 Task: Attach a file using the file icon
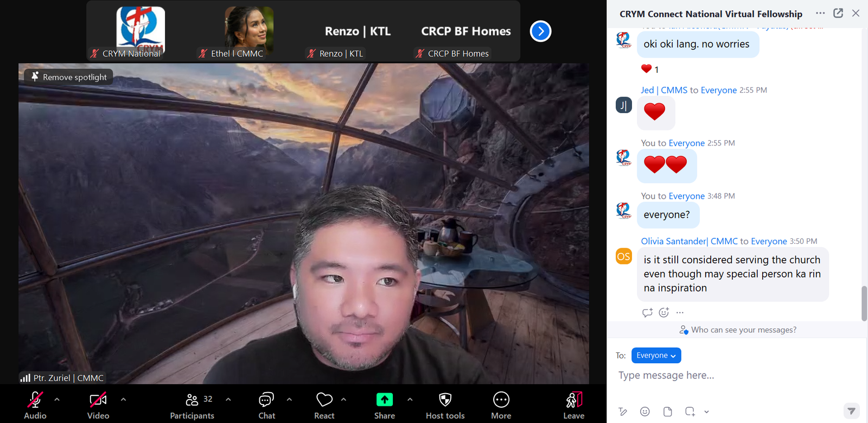(x=667, y=412)
